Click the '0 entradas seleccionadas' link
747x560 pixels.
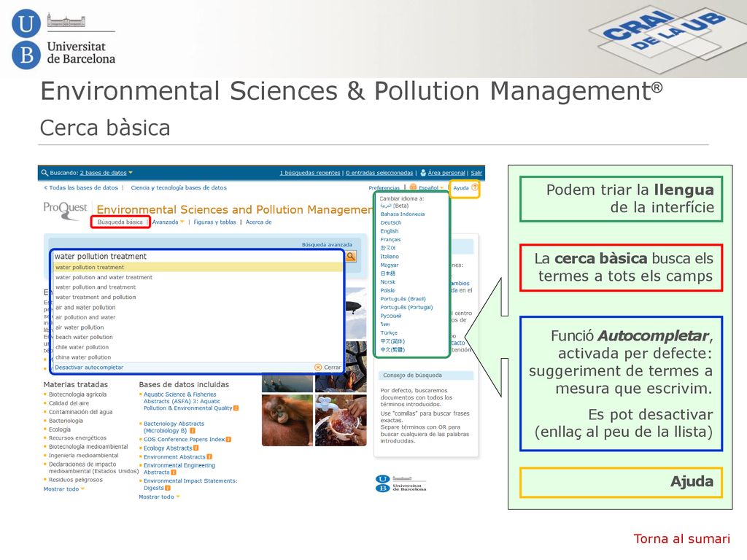pos(379,173)
